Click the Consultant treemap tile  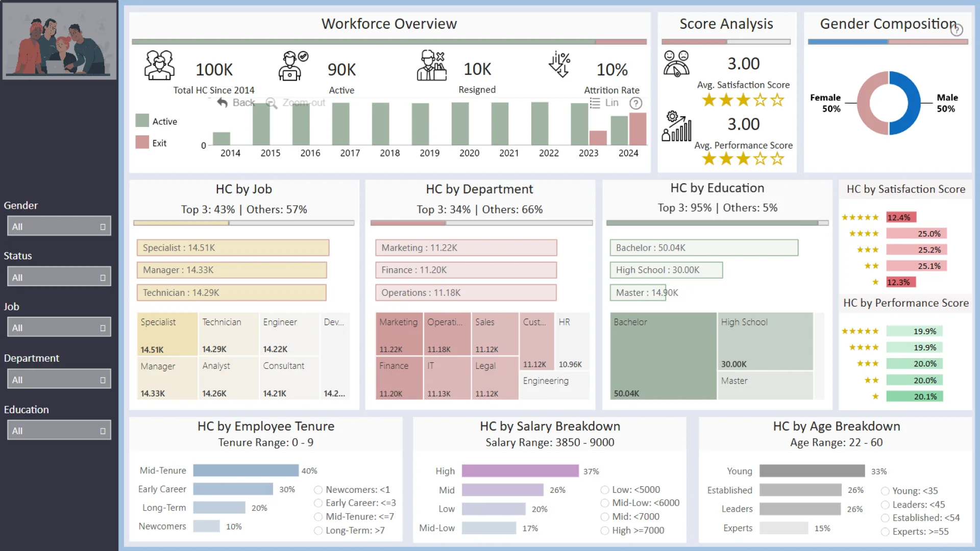(289, 378)
